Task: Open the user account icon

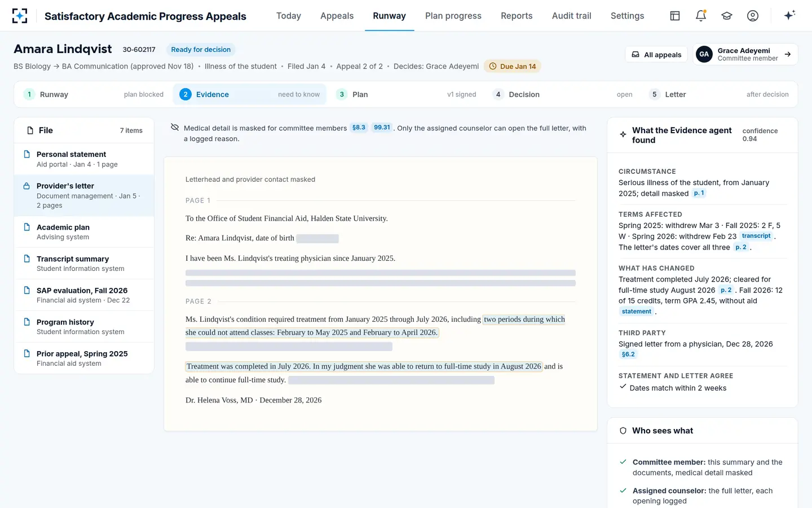Action: point(753,16)
